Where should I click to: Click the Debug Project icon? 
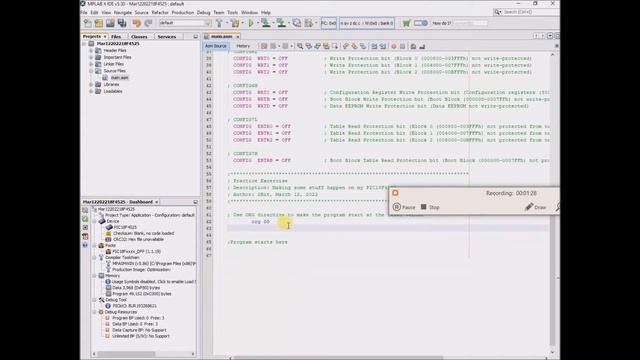309,23
